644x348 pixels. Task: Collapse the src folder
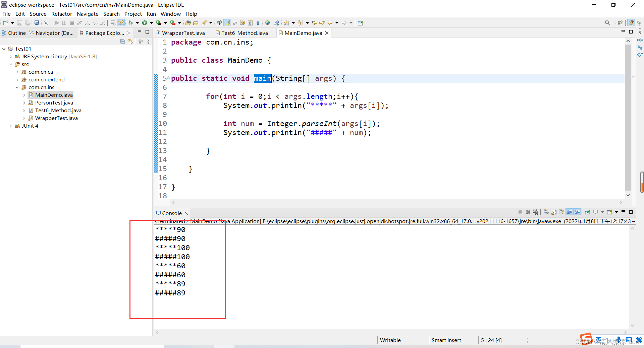(x=11, y=64)
